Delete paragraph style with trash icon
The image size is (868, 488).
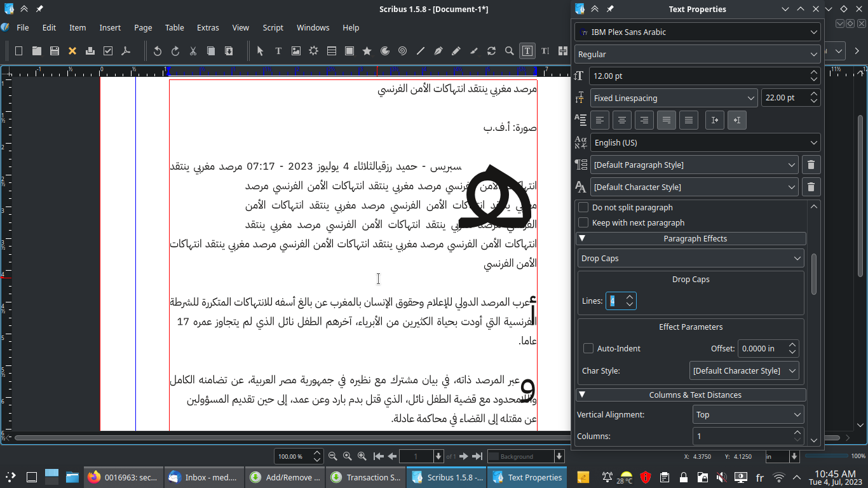point(811,165)
